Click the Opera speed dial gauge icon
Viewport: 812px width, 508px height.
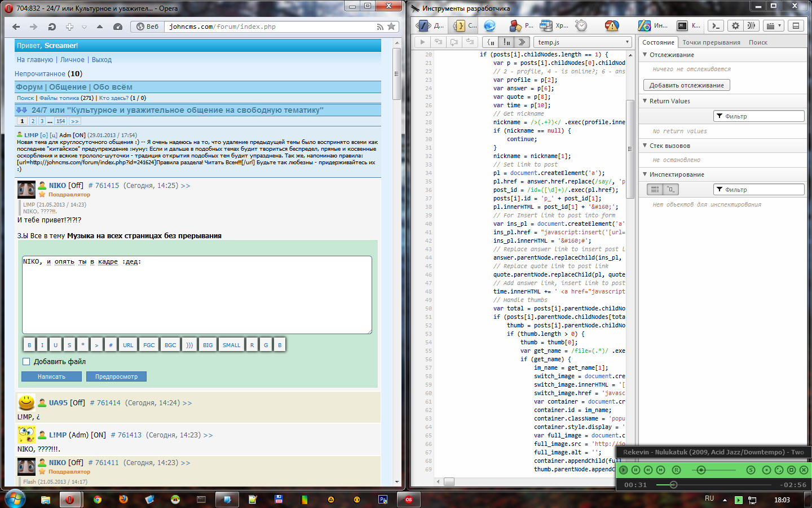118,27
